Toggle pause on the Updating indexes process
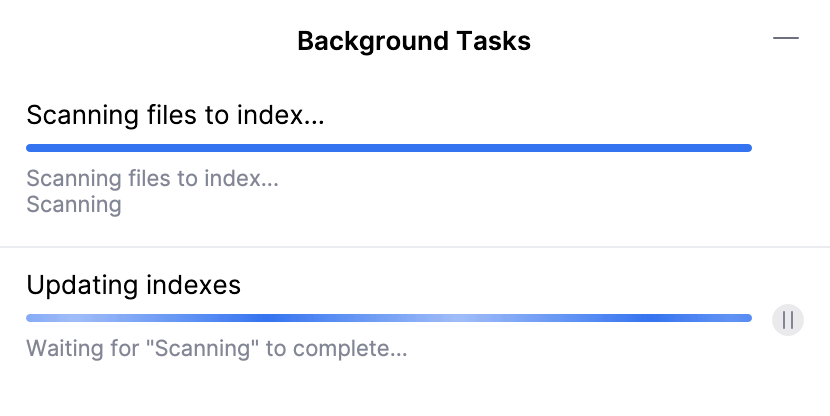Image resolution: width=830 pixels, height=416 pixels. 788,320
